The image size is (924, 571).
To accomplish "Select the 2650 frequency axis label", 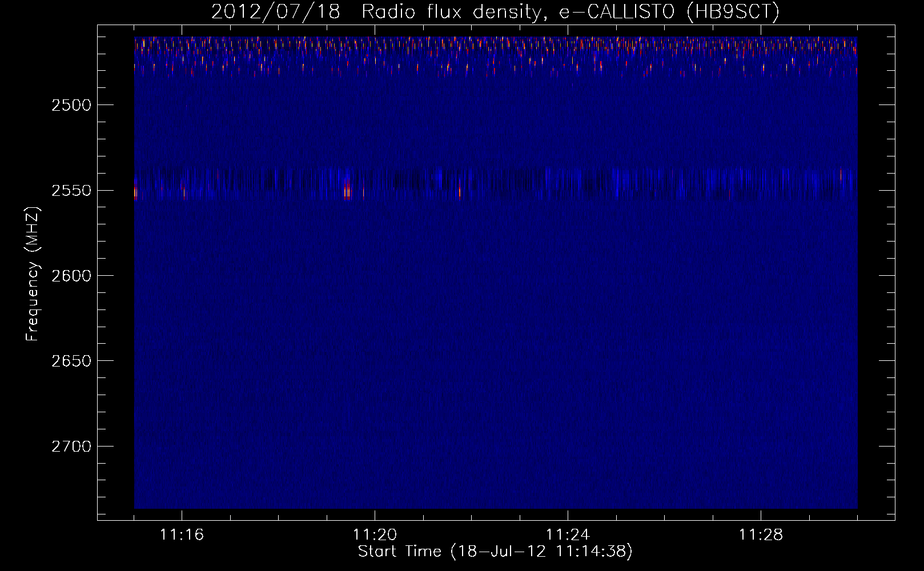I will (71, 361).
